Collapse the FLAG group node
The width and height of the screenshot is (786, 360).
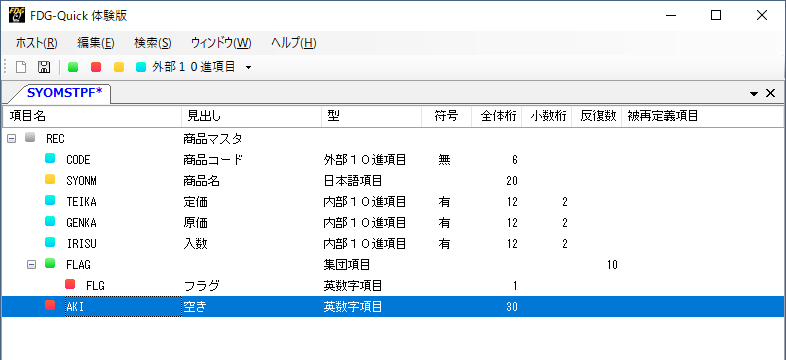pyautogui.click(x=32, y=264)
